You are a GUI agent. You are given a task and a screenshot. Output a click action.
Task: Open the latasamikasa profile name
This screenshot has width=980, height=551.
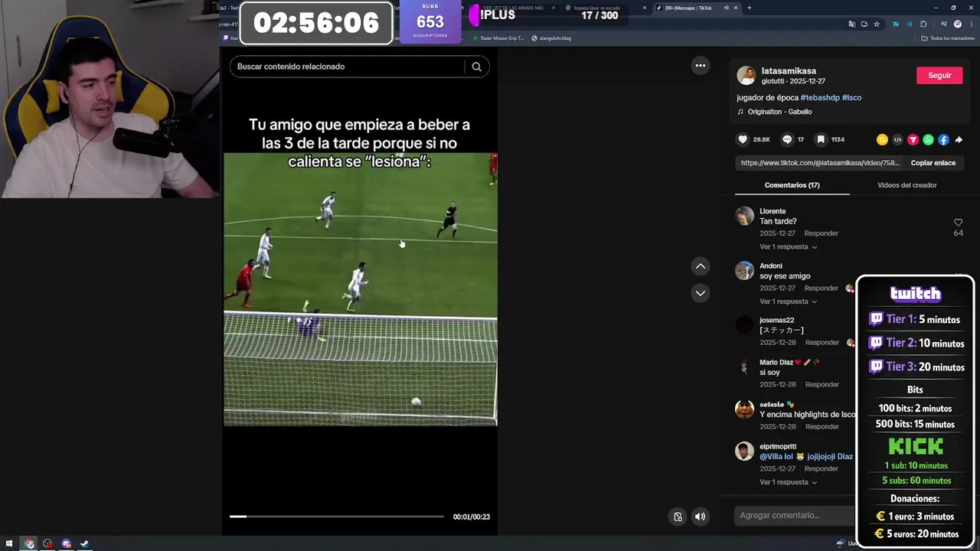pyautogui.click(x=789, y=71)
